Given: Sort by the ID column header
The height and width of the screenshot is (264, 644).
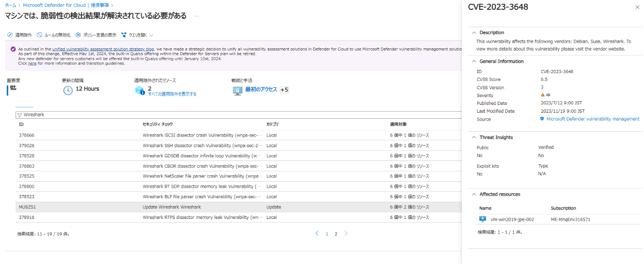Looking at the screenshot, I should point(21,125).
